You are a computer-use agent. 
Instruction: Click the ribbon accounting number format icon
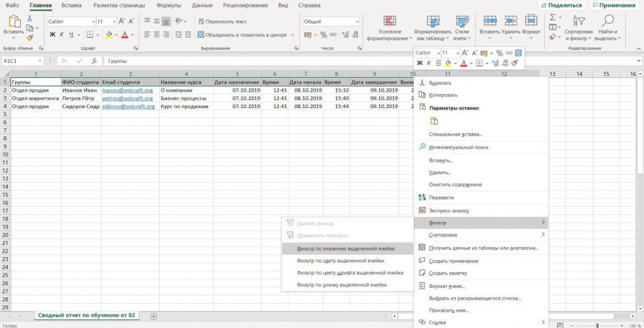(308, 35)
